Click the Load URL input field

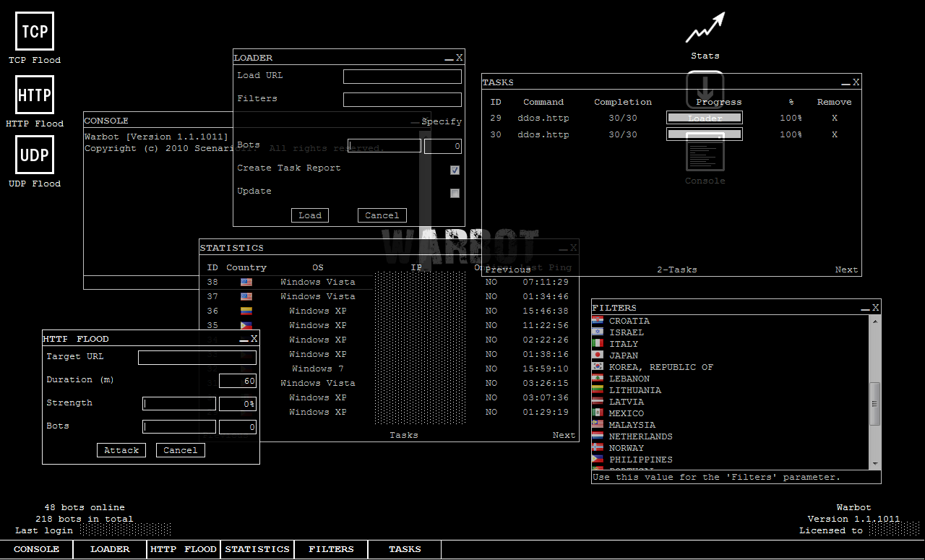pyautogui.click(x=402, y=77)
